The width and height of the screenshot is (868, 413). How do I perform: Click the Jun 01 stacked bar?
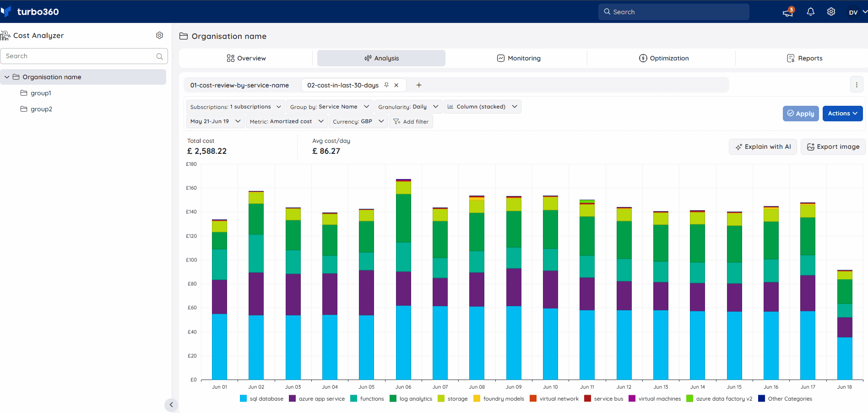point(219,299)
